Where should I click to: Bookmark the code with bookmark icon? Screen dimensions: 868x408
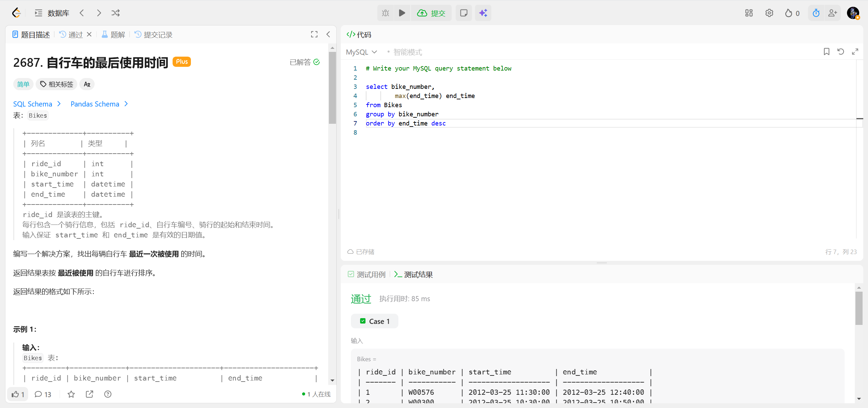(x=826, y=52)
